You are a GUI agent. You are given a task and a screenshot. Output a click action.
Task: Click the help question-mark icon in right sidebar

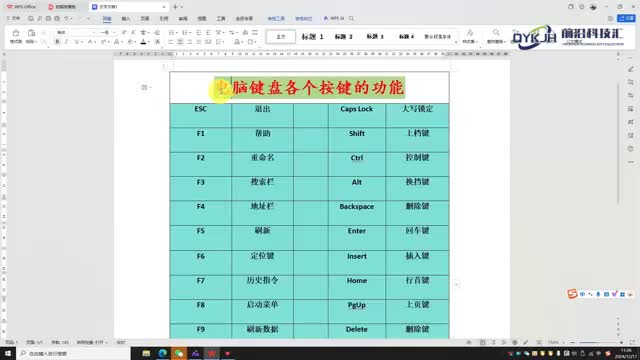[x=631, y=149]
